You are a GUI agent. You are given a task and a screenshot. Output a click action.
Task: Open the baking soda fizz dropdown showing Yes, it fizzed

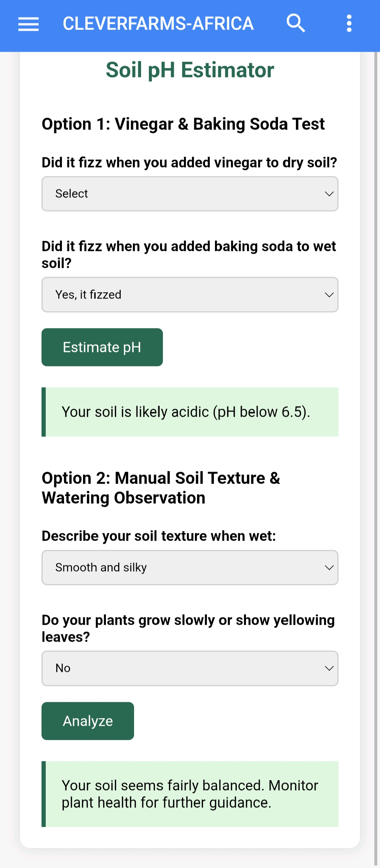point(190,295)
